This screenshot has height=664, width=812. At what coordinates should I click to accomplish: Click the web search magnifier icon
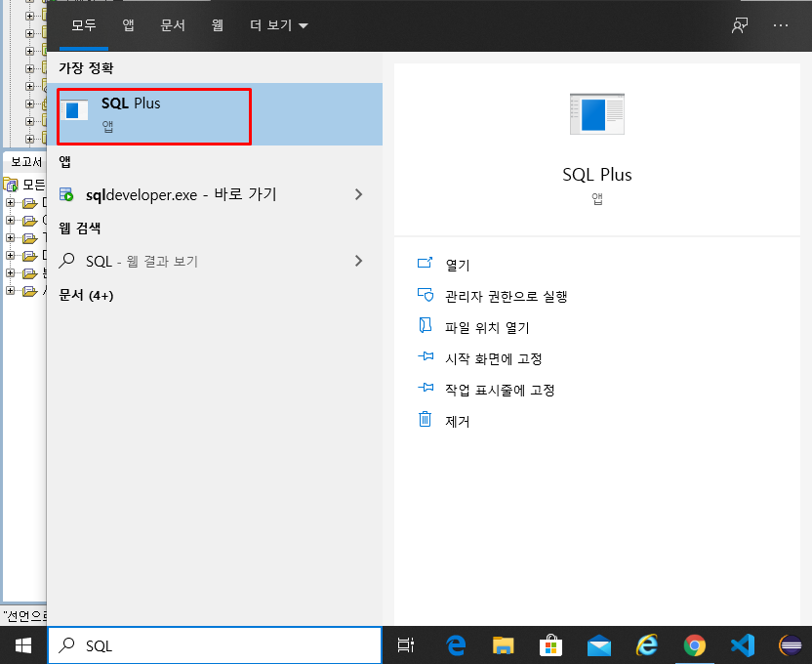pos(66,261)
